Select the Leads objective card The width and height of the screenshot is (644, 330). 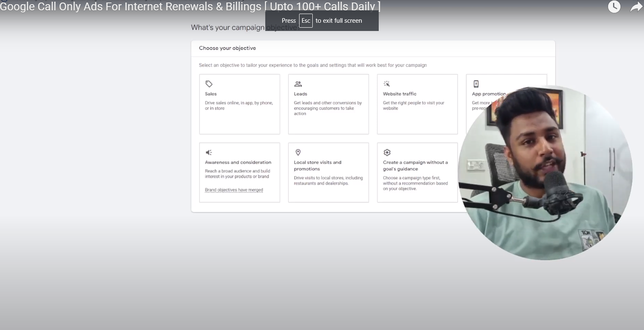click(328, 104)
